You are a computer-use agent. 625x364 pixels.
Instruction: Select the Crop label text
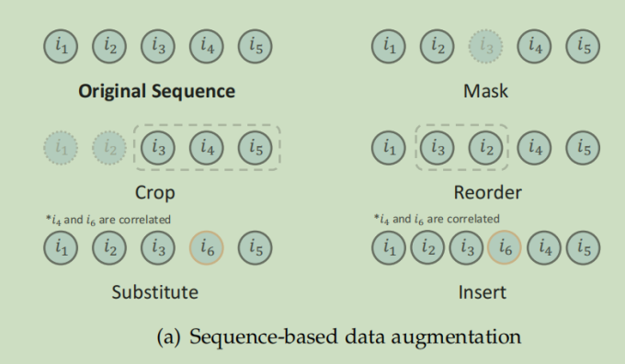pos(155,193)
